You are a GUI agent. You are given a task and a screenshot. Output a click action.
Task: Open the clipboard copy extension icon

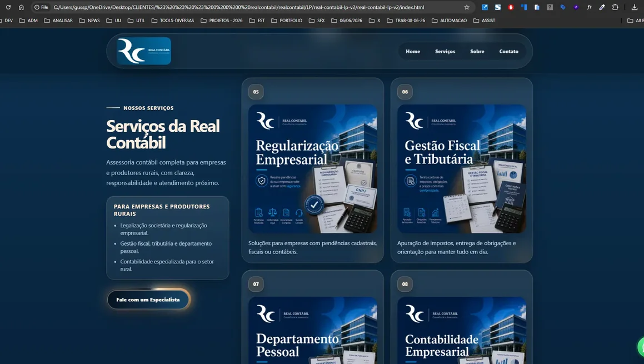coord(537,7)
